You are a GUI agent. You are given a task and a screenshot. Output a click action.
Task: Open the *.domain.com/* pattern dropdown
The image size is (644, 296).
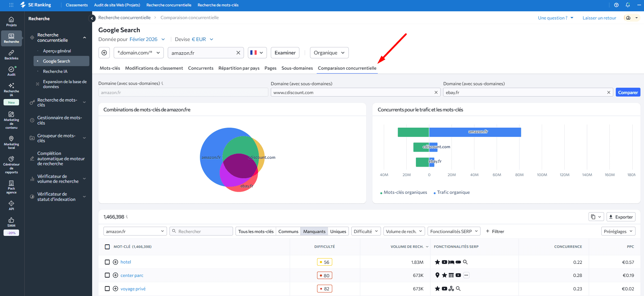[139, 53]
